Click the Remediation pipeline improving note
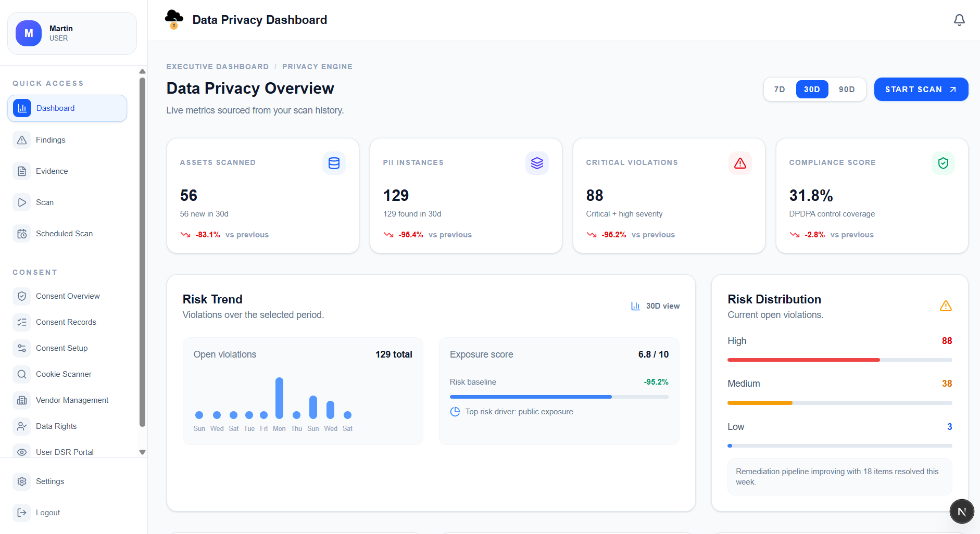This screenshot has width=980, height=534. pos(839,476)
